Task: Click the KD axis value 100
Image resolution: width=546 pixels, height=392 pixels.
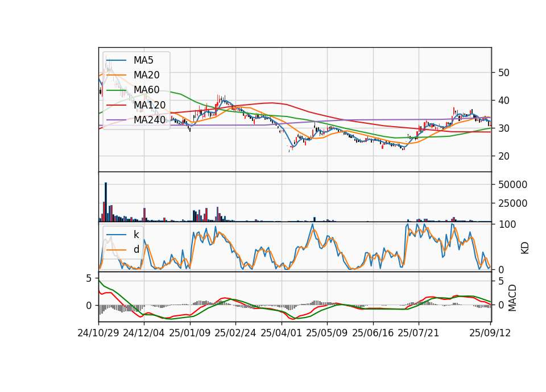Action: 507,224
